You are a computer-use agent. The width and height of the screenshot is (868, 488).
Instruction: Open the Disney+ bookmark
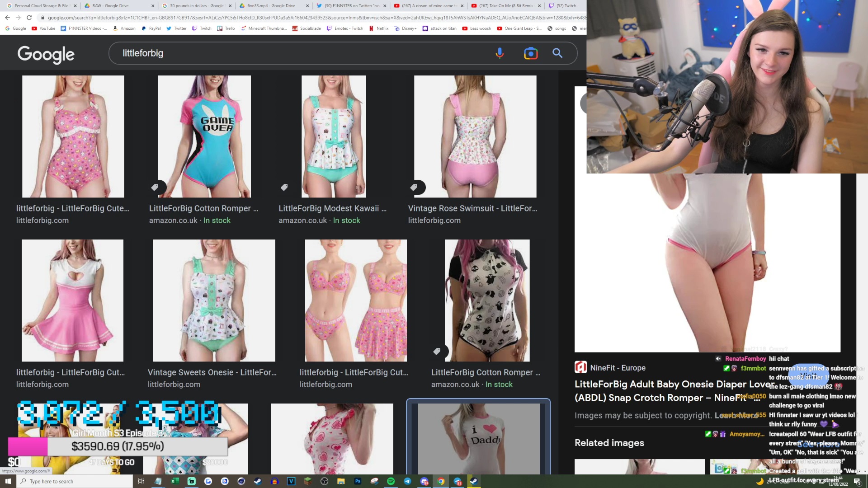tap(406, 28)
